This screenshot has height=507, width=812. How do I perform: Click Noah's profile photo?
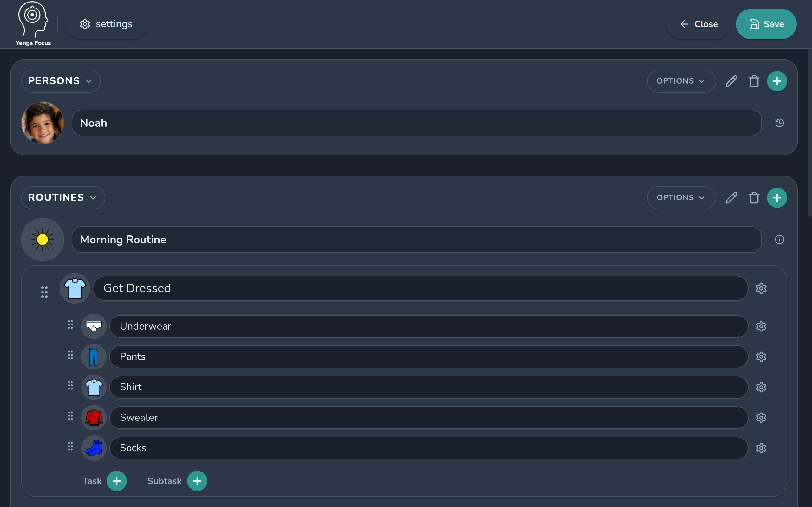43,123
